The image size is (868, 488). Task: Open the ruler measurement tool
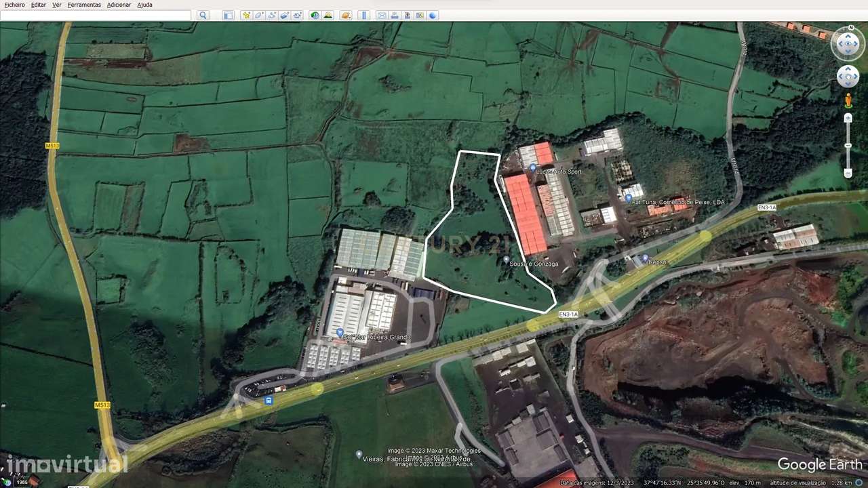(364, 15)
